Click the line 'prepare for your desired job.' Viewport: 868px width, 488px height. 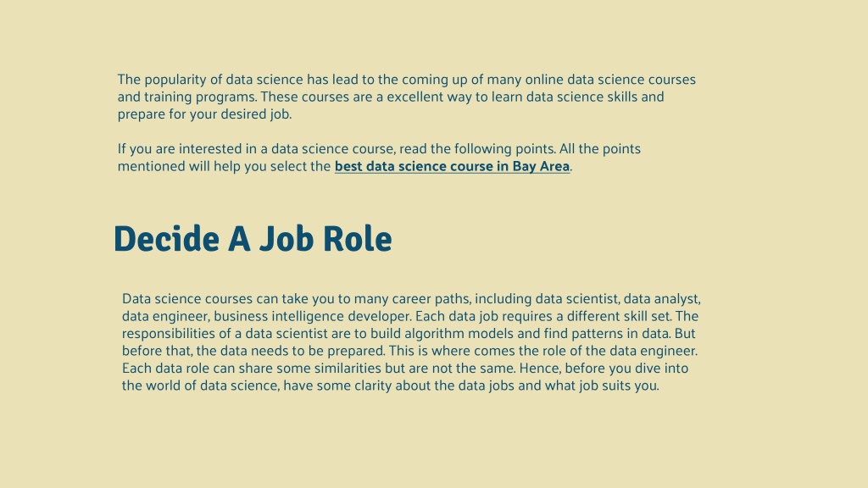204,114
